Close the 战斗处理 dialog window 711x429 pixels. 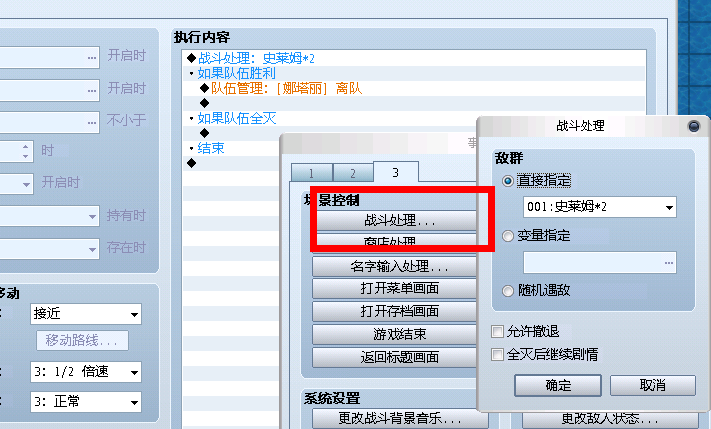(693, 126)
